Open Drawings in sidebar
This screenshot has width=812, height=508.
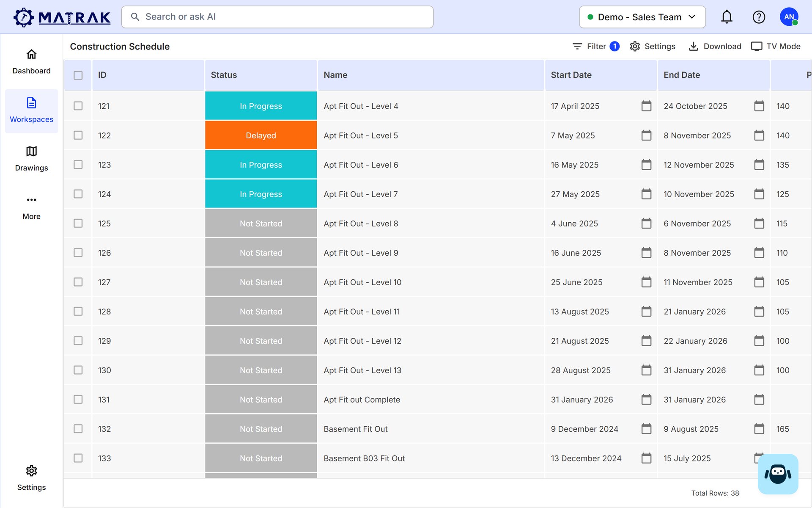pos(31,160)
